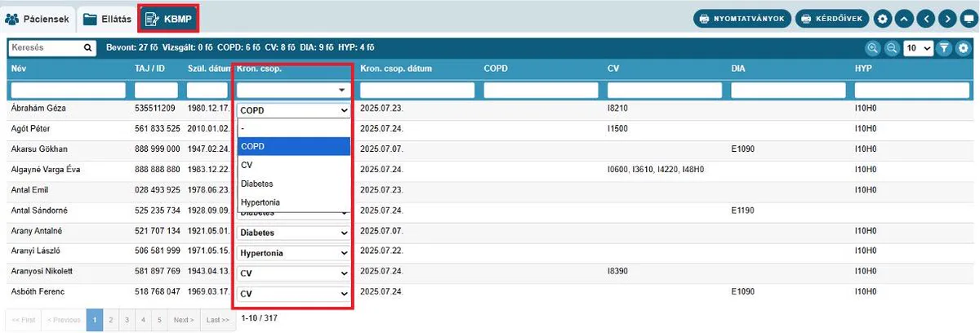
Task: Open rows-per-page dropdown showing 10
Action: [x=918, y=48]
